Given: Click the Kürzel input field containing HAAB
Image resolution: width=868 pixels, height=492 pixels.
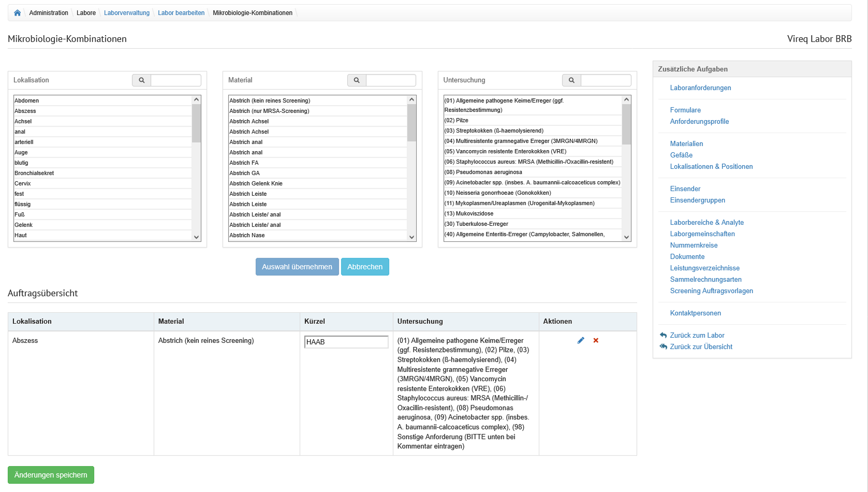Looking at the screenshot, I should point(346,342).
